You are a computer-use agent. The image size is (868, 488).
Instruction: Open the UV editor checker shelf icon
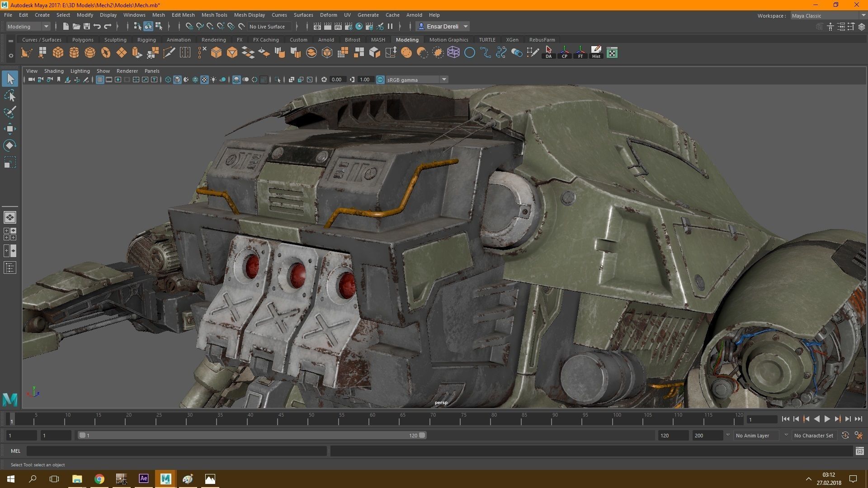point(612,53)
